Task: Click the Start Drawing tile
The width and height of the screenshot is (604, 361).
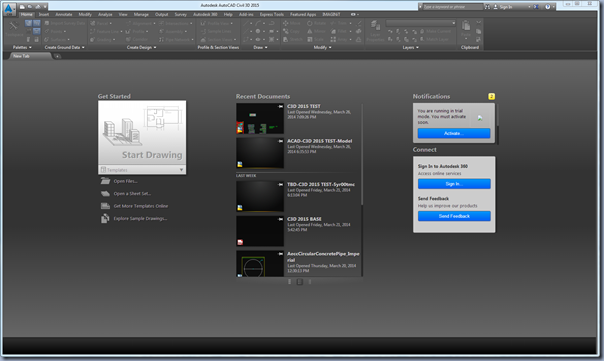Action: (x=142, y=133)
